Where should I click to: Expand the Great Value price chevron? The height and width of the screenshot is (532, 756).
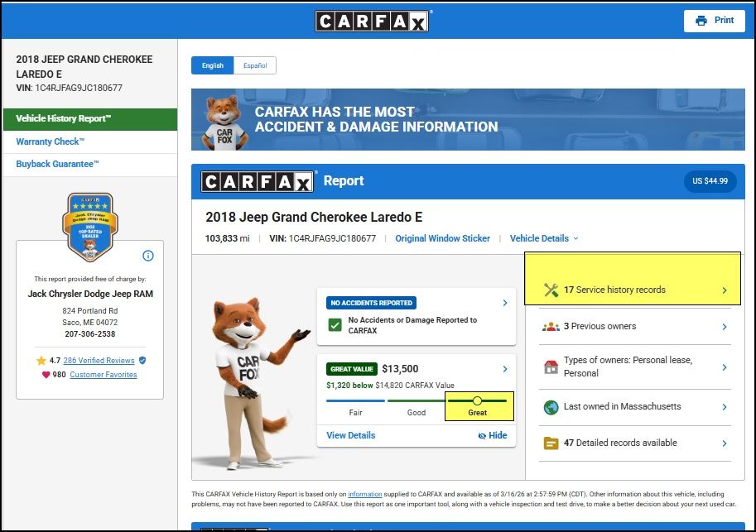[x=505, y=369]
